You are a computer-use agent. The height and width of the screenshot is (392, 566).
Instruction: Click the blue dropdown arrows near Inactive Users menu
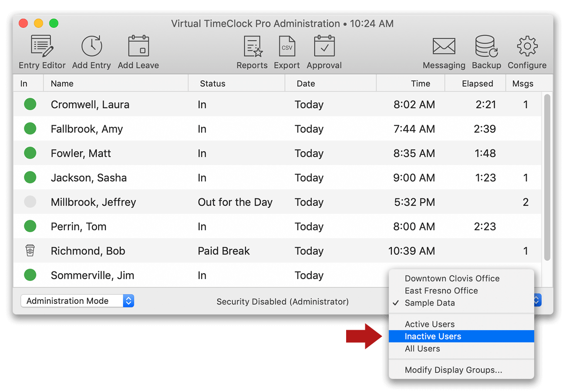pyautogui.click(x=536, y=300)
